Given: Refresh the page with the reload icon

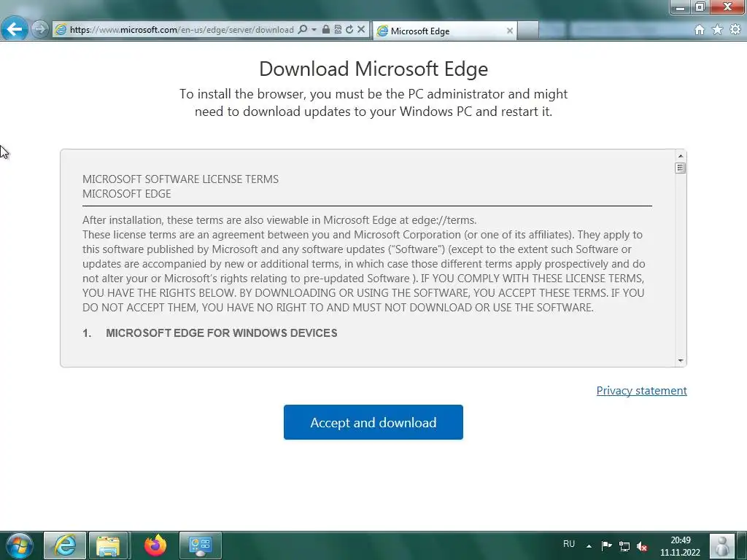Looking at the screenshot, I should [349, 29].
